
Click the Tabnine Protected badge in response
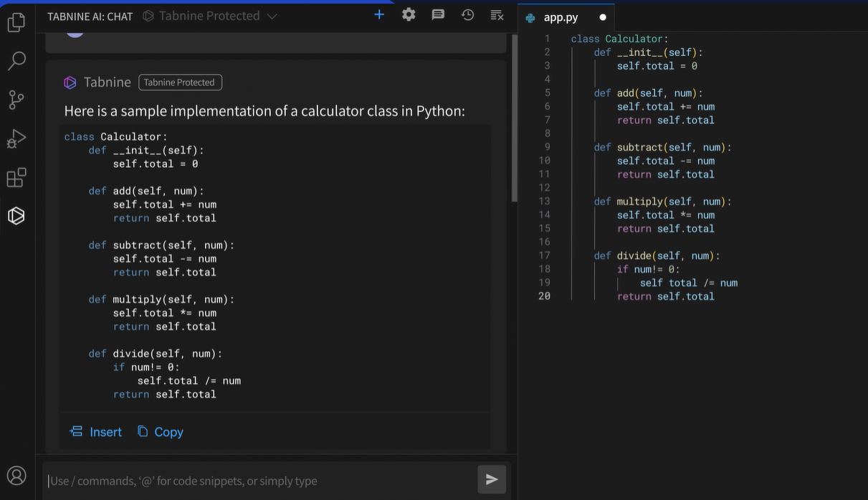(180, 82)
